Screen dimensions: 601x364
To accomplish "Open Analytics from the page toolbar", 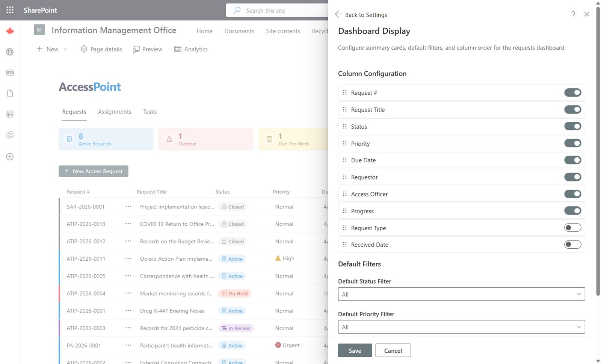I will click(x=191, y=49).
